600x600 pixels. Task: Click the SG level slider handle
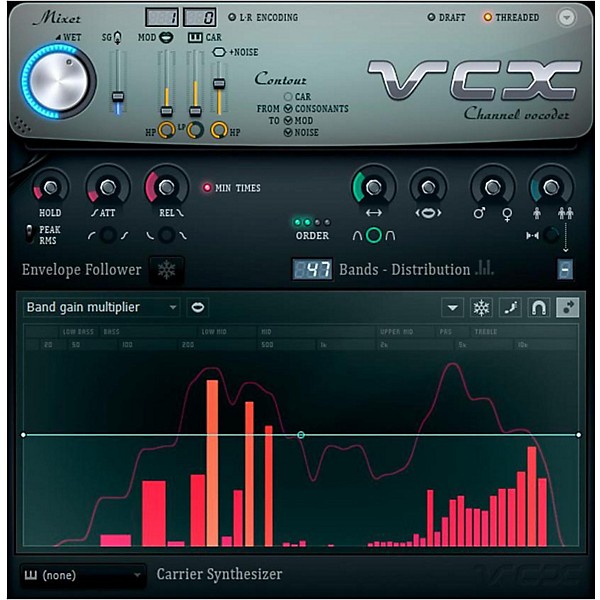(118, 97)
